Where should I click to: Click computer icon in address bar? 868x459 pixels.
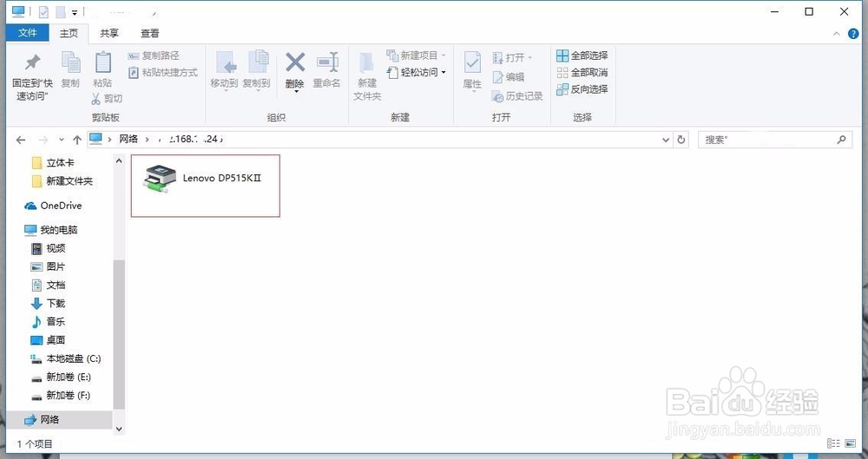pyautogui.click(x=95, y=139)
